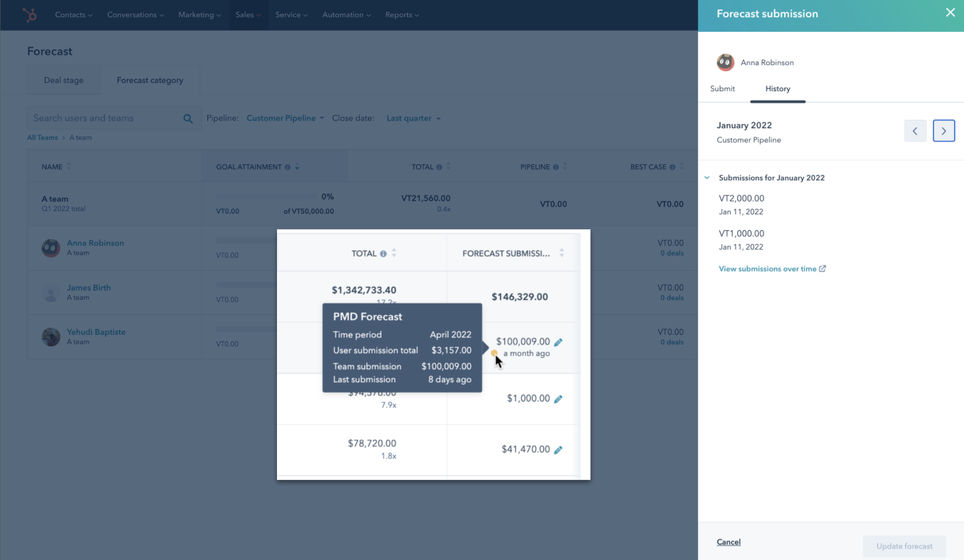Viewport: 964px width, 560px height.
Task: Click the Update forecast button
Action: (x=906, y=545)
